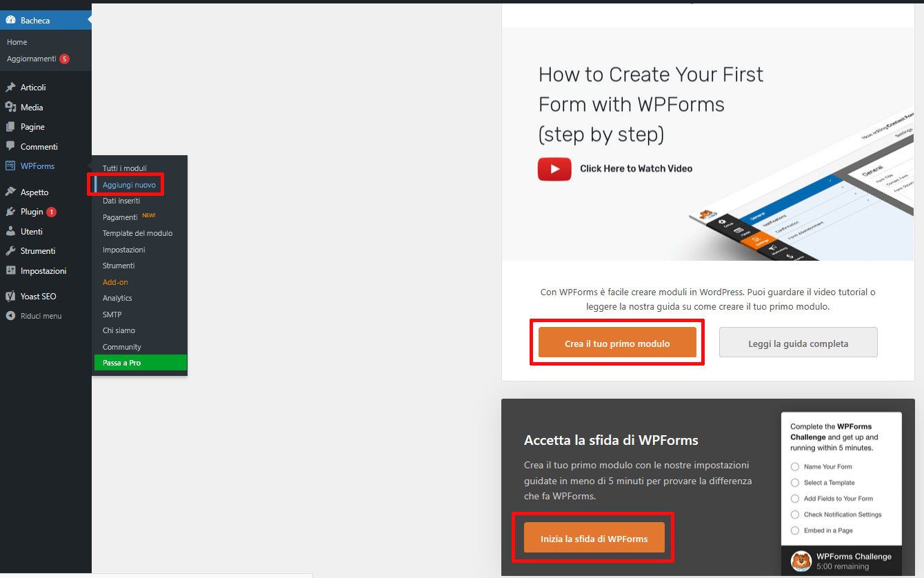The height and width of the screenshot is (578, 924).
Task: Open Aggiornamenti in sidebar
Action: click(32, 59)
